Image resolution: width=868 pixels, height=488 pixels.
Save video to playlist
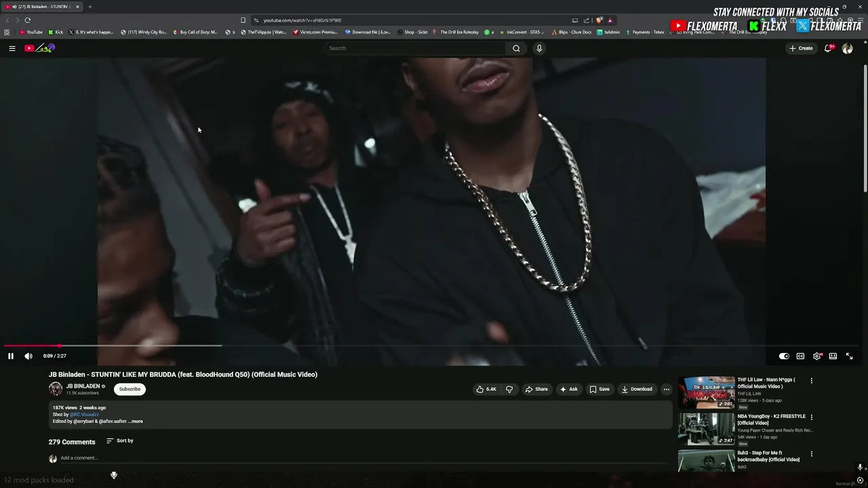(599, 389)
